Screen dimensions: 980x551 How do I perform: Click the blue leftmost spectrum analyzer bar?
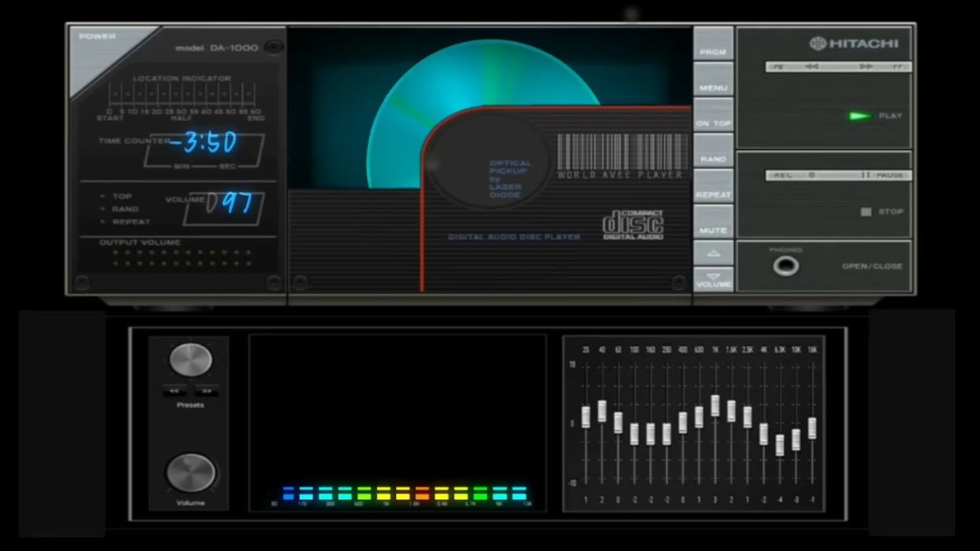pos(288,493)
